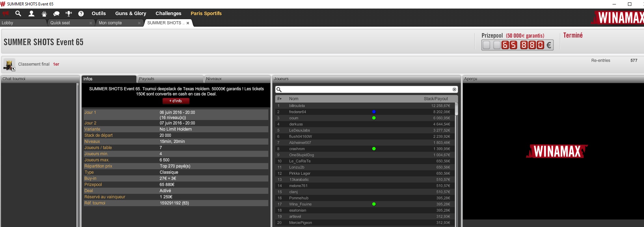
Task: Select player OneStupidDog row
Action: (365, 155)
